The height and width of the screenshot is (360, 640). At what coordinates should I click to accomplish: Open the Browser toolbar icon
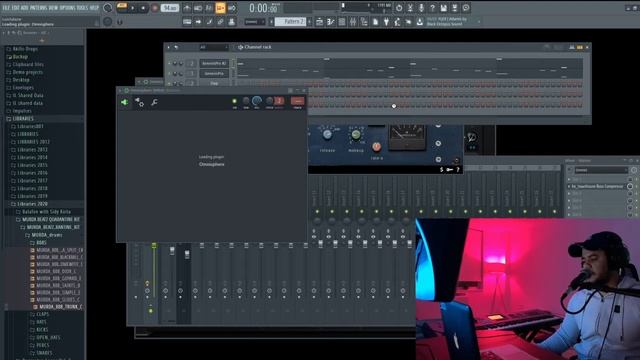click(x=364, y=22)
